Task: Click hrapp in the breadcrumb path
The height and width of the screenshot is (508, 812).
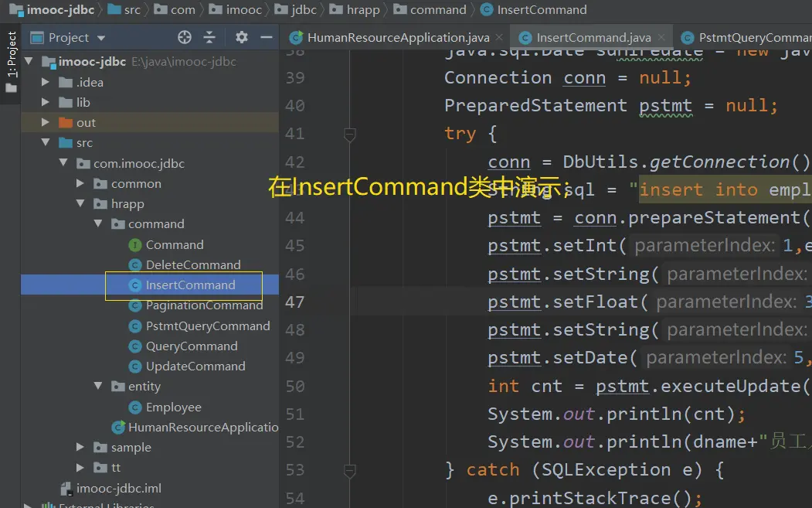Action: click(362, 10)
